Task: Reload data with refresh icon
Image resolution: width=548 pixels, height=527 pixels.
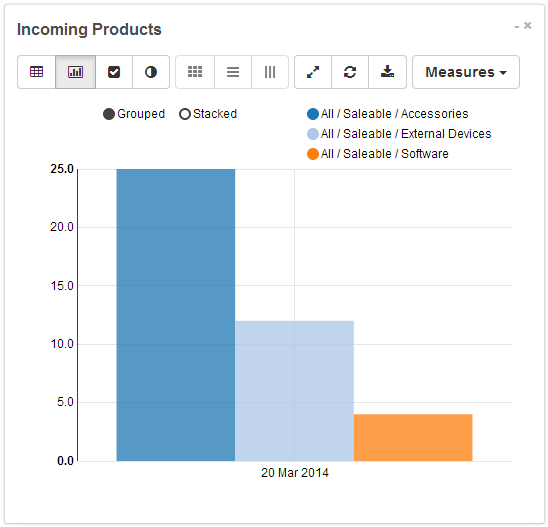Action: click(x=350, y=72)
